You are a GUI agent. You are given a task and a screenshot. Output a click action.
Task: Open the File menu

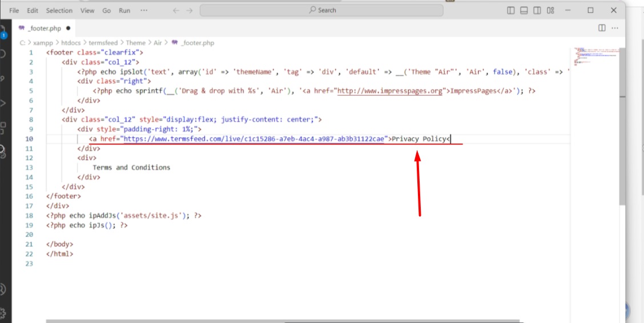[14, 11]
